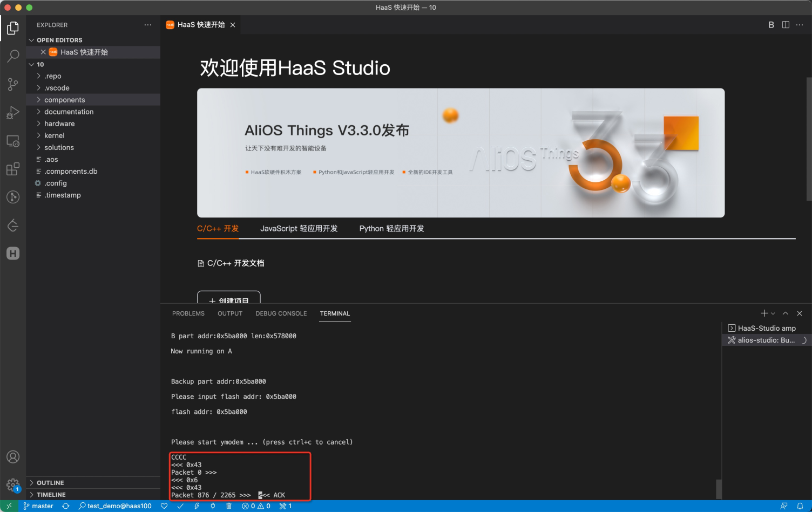Click the master branch in the status bar

tap(38, 506)
